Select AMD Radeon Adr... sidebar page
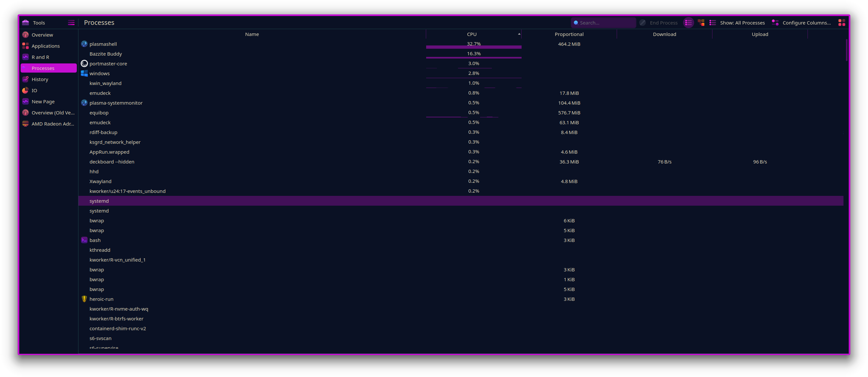 point(53,124)
